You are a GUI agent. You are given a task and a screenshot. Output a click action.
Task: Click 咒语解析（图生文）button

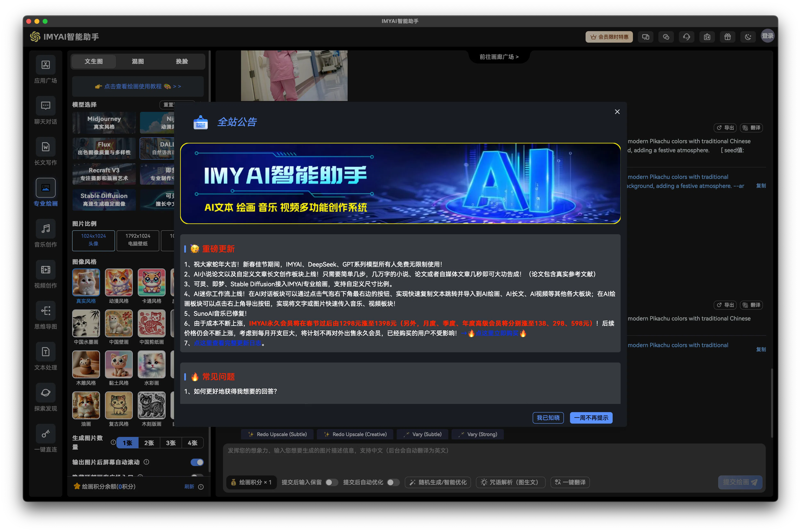pyautogui.click(x=510, y=482)
